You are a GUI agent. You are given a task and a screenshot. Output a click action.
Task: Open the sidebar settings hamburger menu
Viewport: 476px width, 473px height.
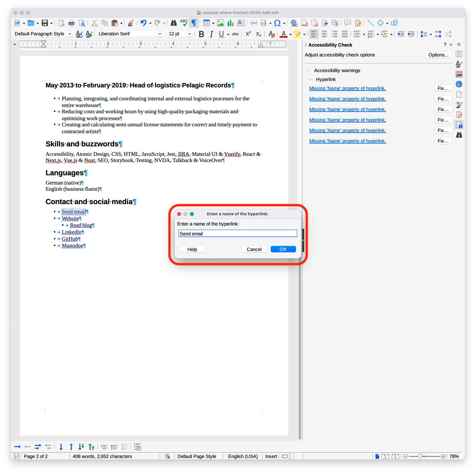[459, 45]
